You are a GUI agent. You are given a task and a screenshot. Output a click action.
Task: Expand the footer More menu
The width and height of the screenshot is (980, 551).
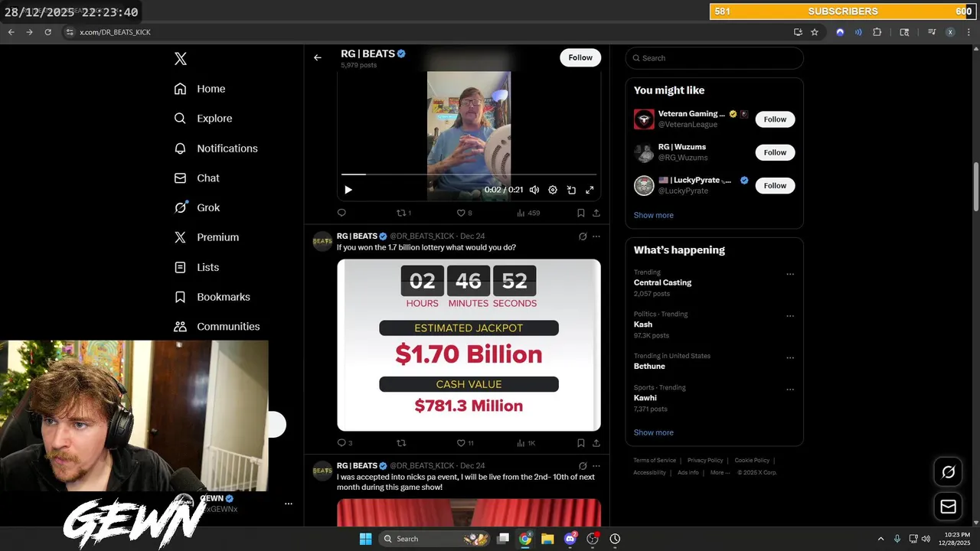(720, 473)
